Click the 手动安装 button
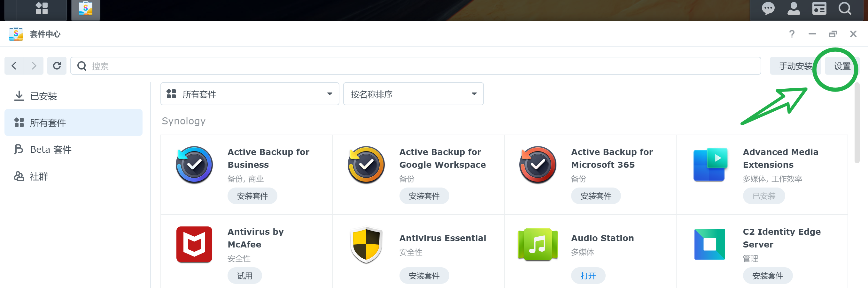 794,66
